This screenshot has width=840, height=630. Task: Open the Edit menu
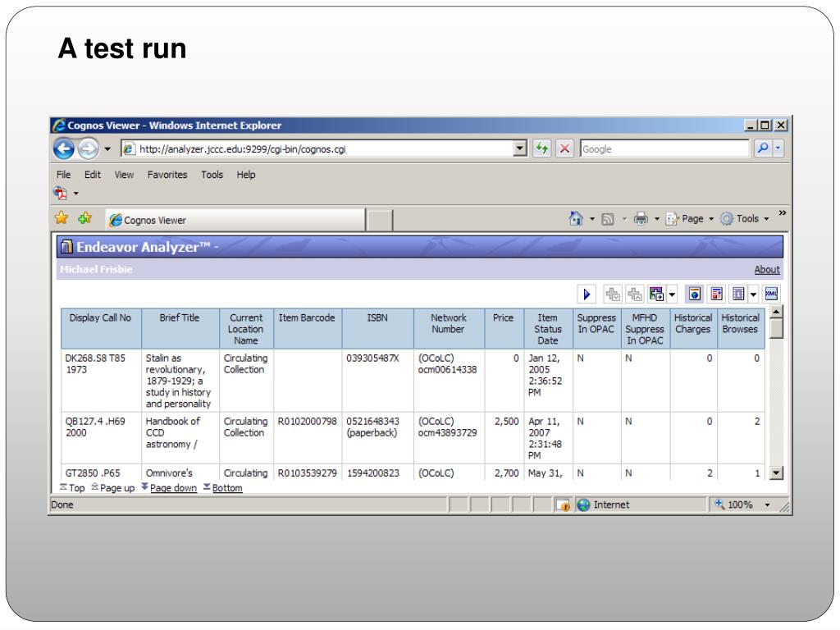93,175
